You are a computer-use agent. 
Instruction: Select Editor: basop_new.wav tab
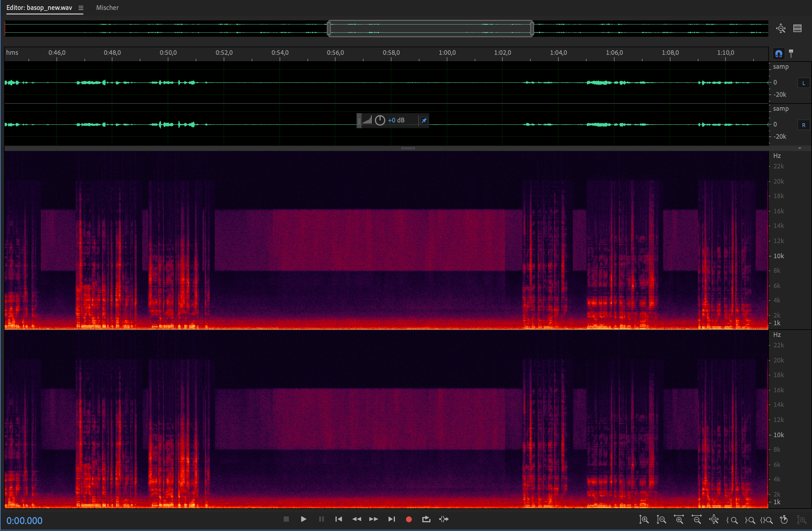pos(39,8)
